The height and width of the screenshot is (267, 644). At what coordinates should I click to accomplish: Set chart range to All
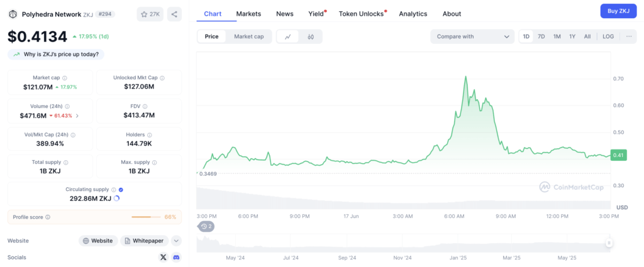[x=587, y=36]
